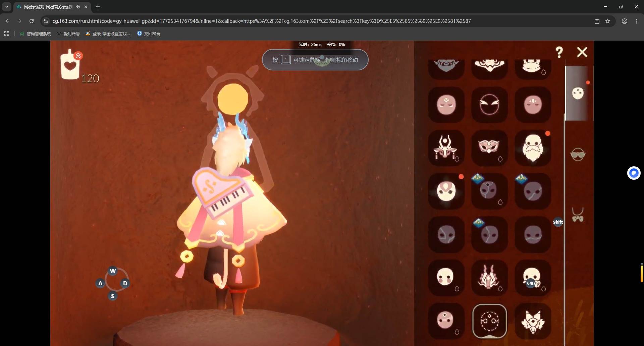Click the 延时: 26ms latency readout

310,45
